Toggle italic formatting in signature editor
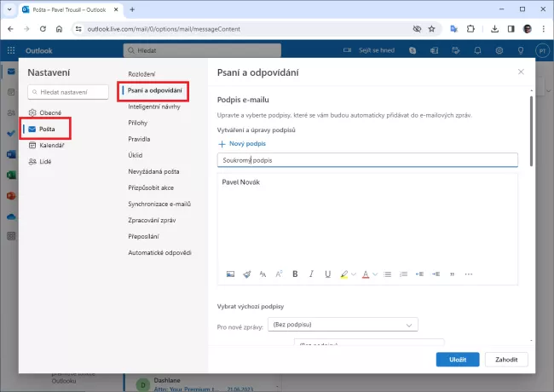Viewport: 554px width, 392px height. pos(311,274)
